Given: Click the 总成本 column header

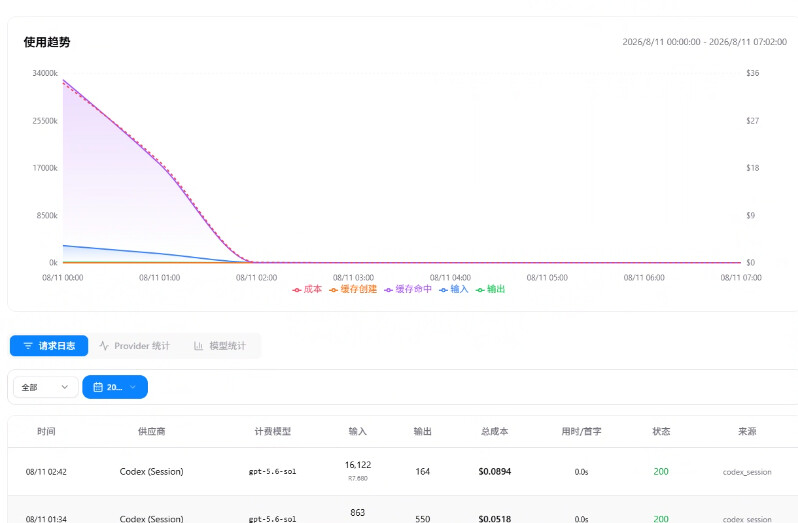Looking at the screenshot, I should point(495,431).
